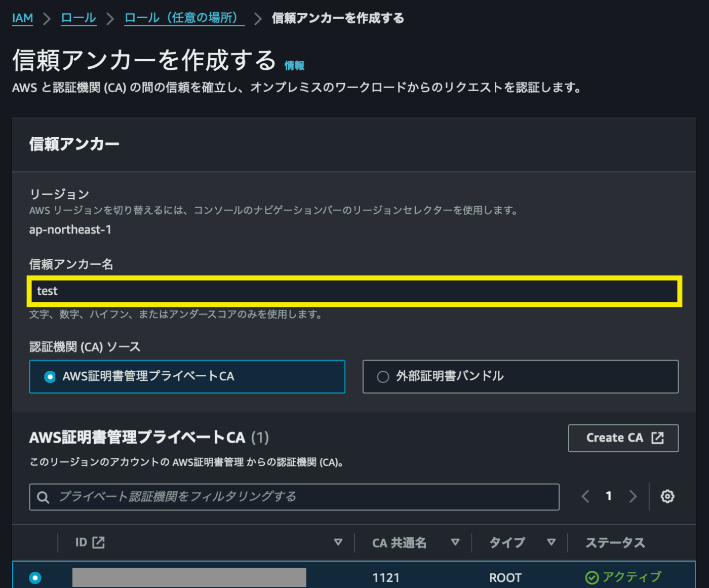
Task: Sort by CA 共通名 column arrow
Action: pyautogui.click(x=455, y=542)
